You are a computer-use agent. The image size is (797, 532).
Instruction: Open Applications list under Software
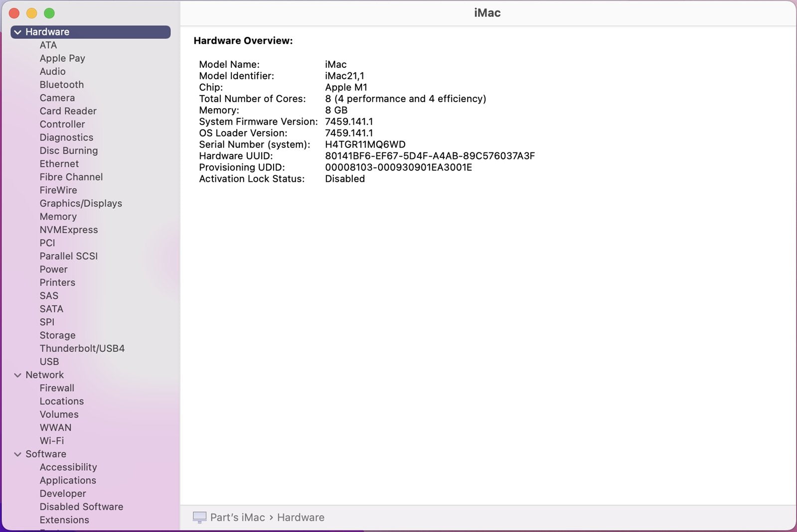pos(68,481)
